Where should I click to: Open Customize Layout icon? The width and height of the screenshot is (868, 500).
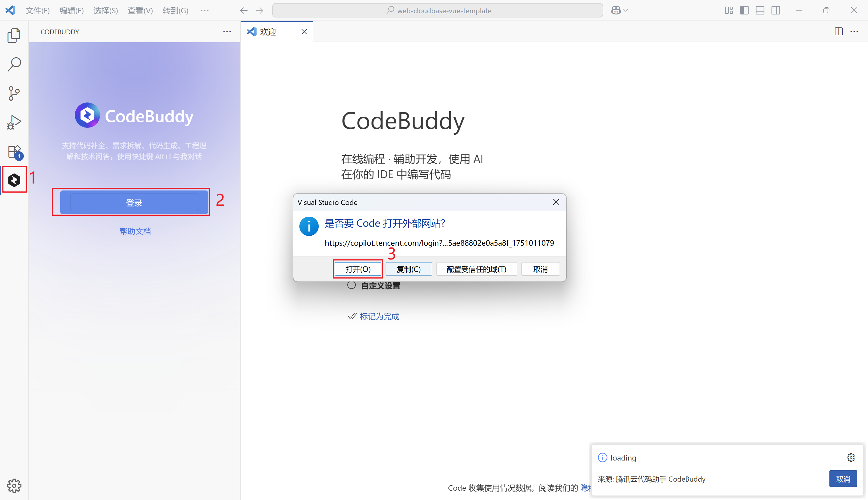click(729, 10)
